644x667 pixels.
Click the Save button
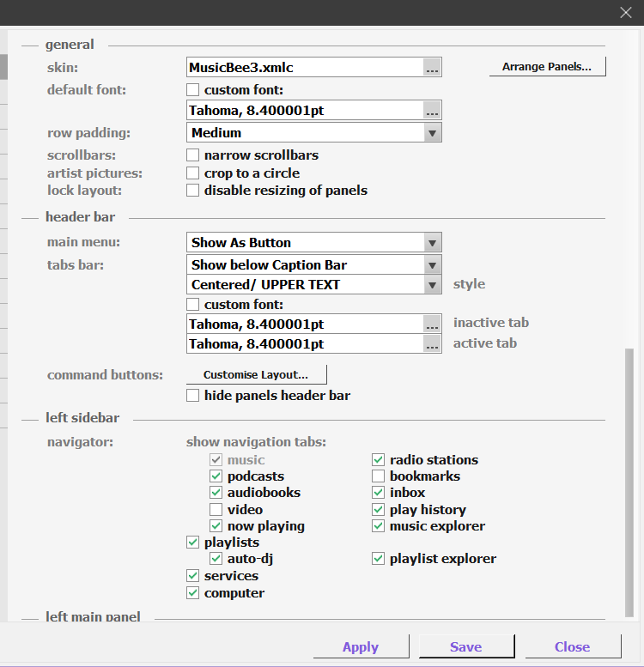click(x=466, y=647)
